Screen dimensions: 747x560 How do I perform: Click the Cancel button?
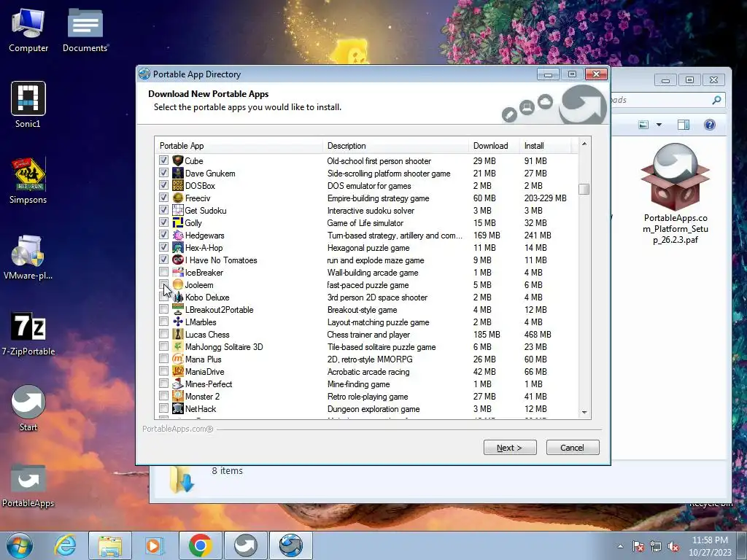tap(572, 448)
